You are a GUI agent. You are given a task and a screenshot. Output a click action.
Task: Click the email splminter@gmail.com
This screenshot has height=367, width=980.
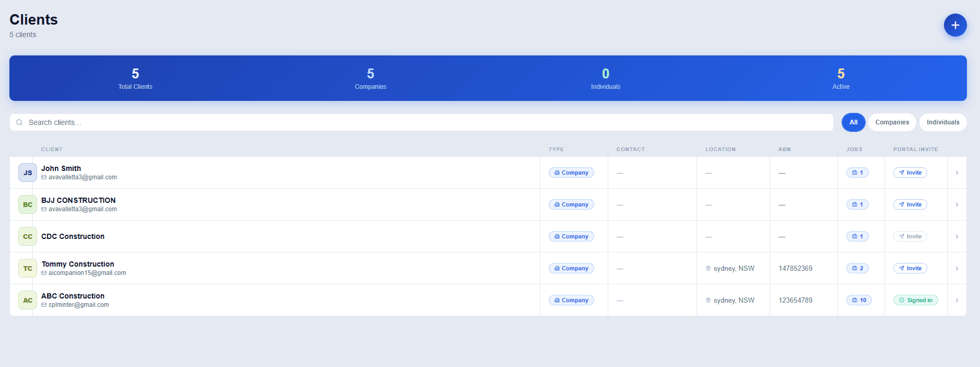(x=79, y=305)
